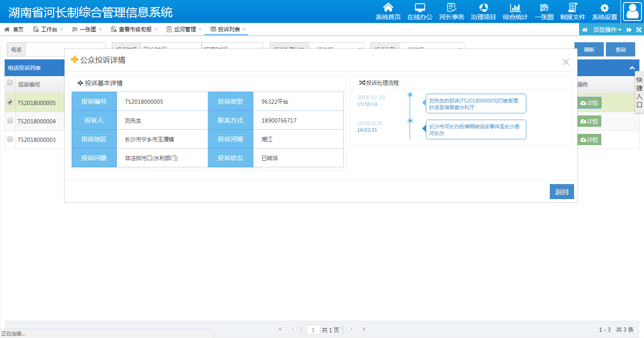
Task: Click TS2018000004 in the list
Action: click(x=36, y=121)
